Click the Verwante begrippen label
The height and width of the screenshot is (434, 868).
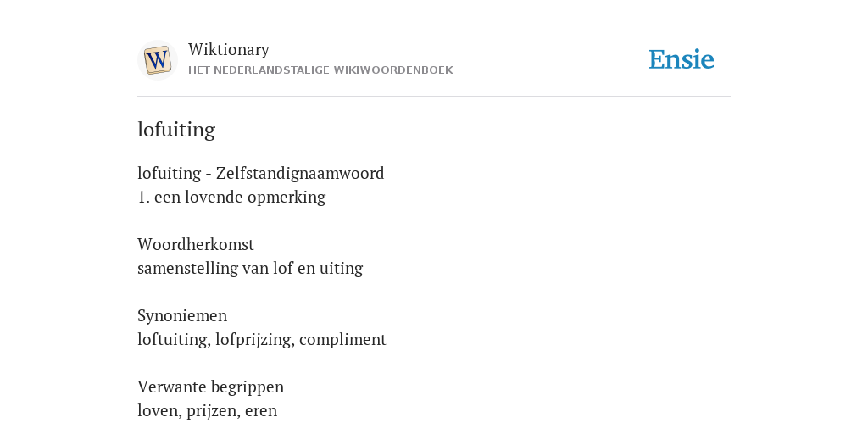[x=210, y=387]
